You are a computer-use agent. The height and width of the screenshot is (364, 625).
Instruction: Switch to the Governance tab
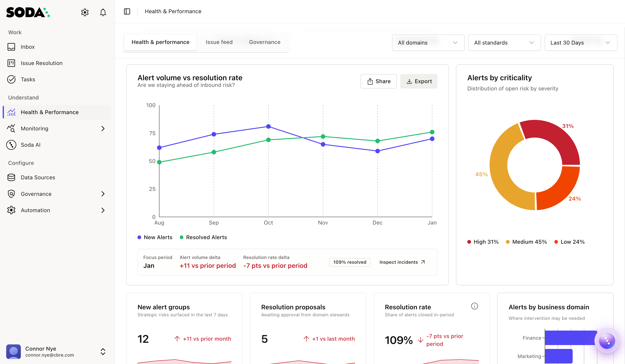(x=265, y=42)
